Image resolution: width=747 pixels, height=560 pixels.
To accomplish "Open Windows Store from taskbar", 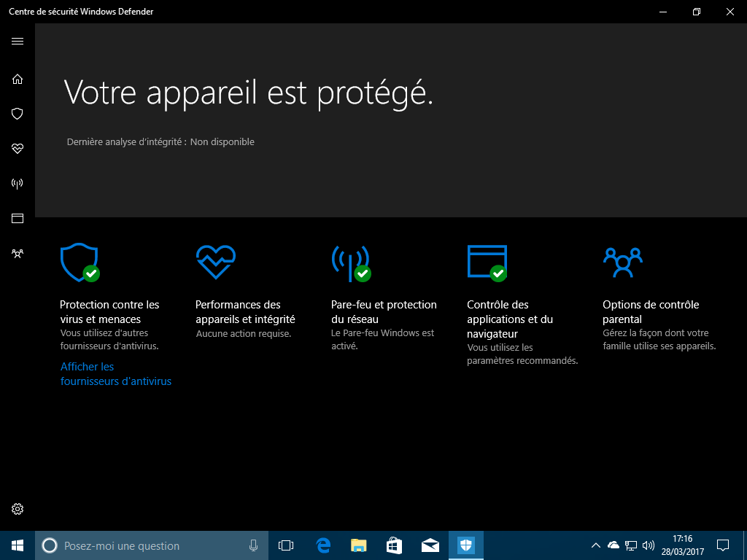I will [x=394, y=545].
